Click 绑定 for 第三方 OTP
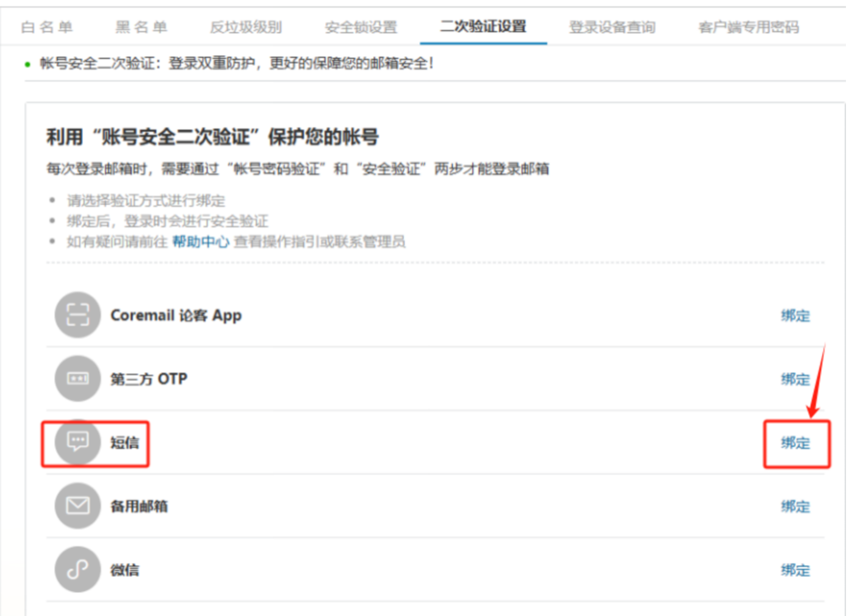 click(795, 379)
